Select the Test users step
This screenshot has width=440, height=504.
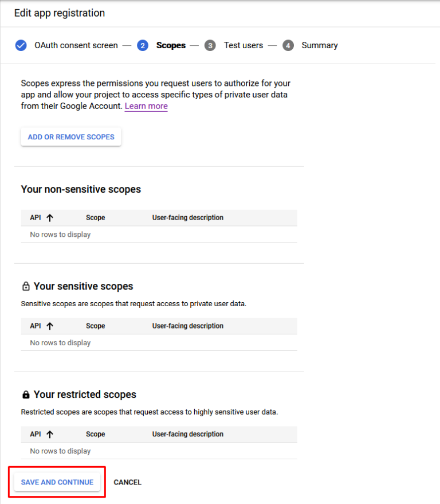243,45
